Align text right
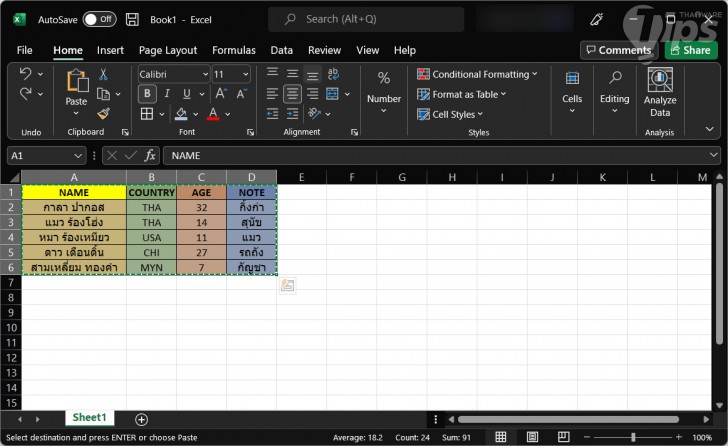The width and height of the screenshot is (728, 446). pyautogui.click(x=312, y=94)
